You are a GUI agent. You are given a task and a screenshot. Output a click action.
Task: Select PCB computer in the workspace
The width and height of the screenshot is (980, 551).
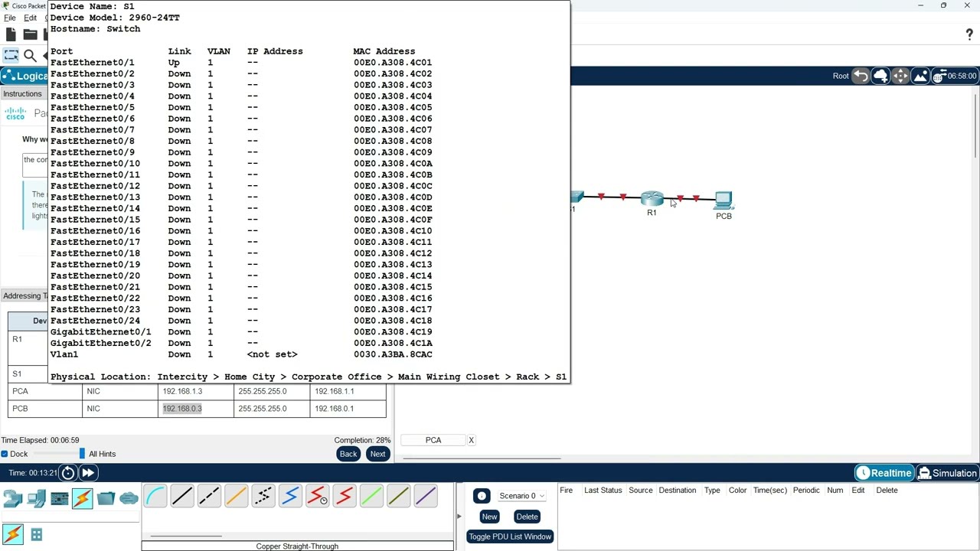[724, 201]
